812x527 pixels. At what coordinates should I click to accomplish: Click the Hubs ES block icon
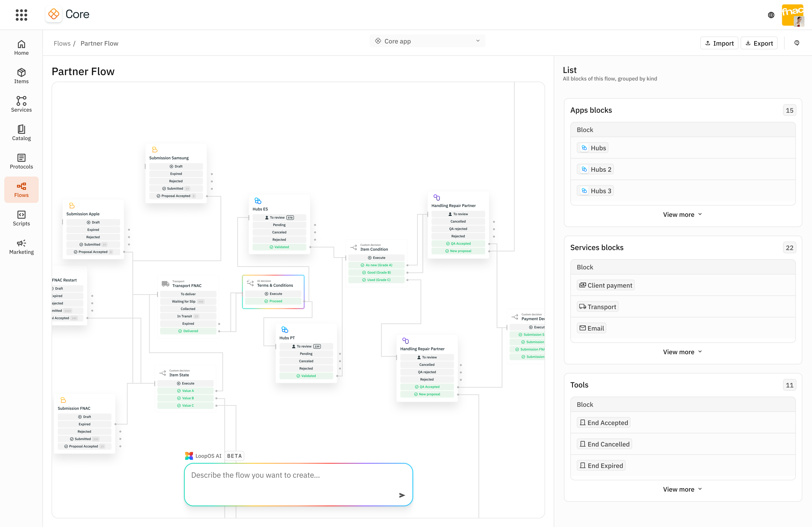(258, 201)
